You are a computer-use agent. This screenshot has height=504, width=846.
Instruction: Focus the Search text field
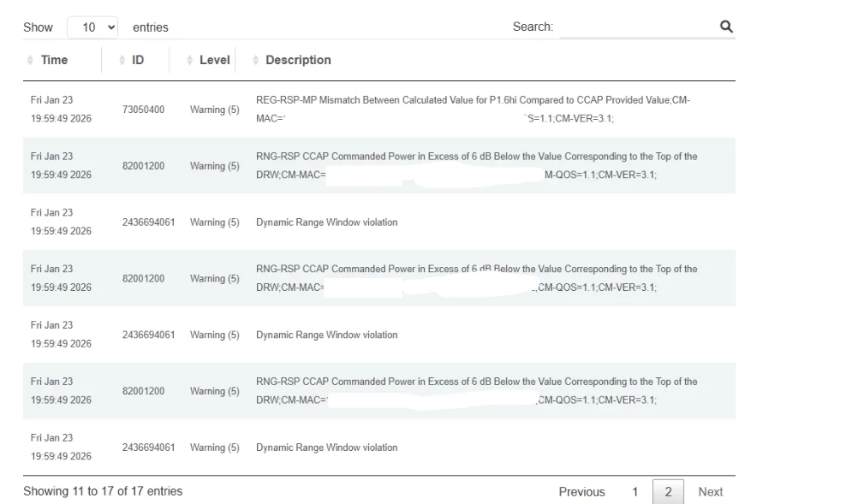tap(637, 27)
